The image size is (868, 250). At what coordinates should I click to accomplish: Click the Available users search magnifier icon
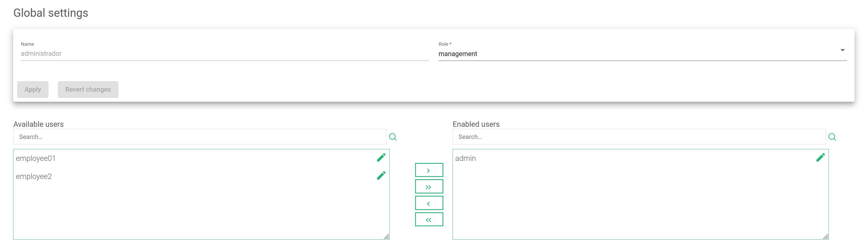(x=393, y=137)
